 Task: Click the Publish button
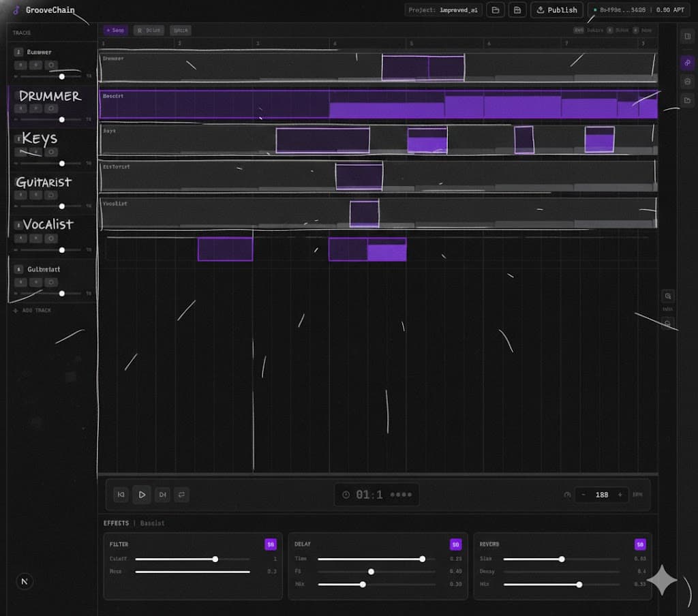[557, 10]
